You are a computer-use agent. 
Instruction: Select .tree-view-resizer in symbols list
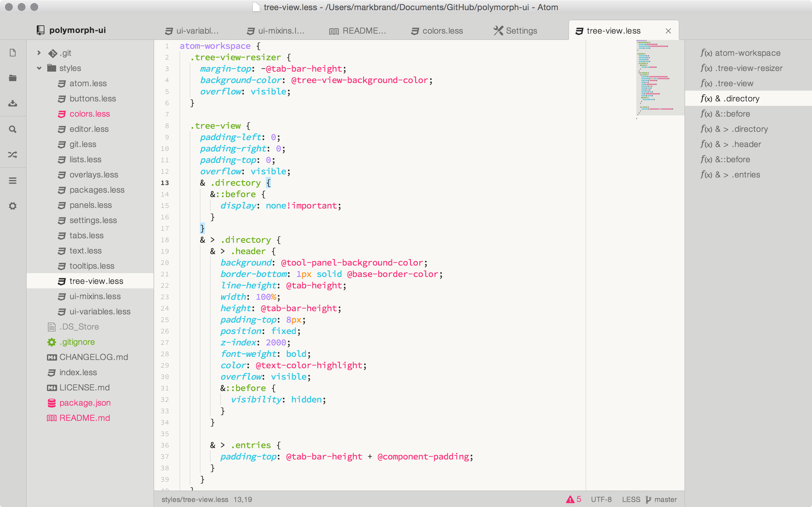pos(748,68)
